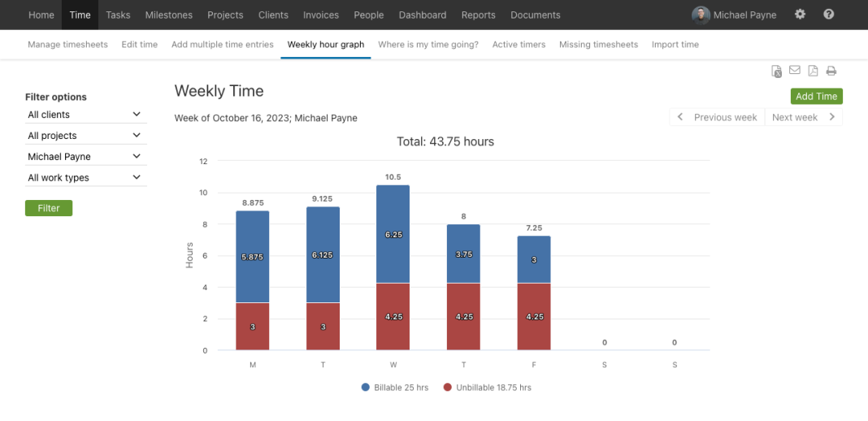Switch to the Missing timesheets tab
This screenshot has width=868, height=421.
point(598,45)
